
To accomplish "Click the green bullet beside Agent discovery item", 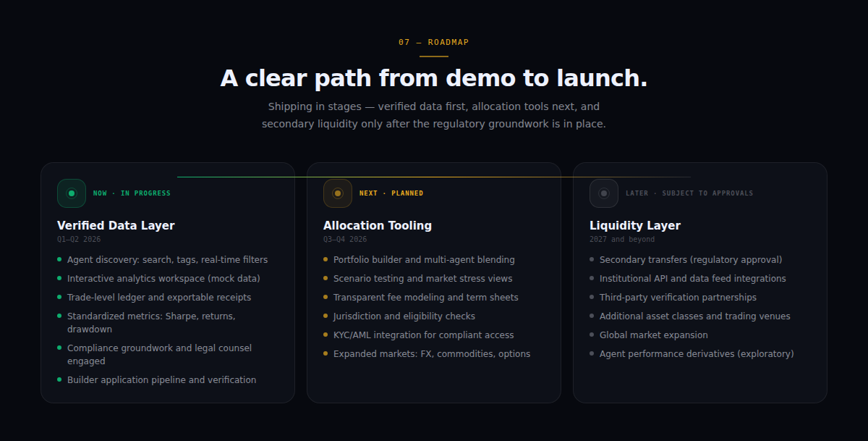I will click(59, 259).
